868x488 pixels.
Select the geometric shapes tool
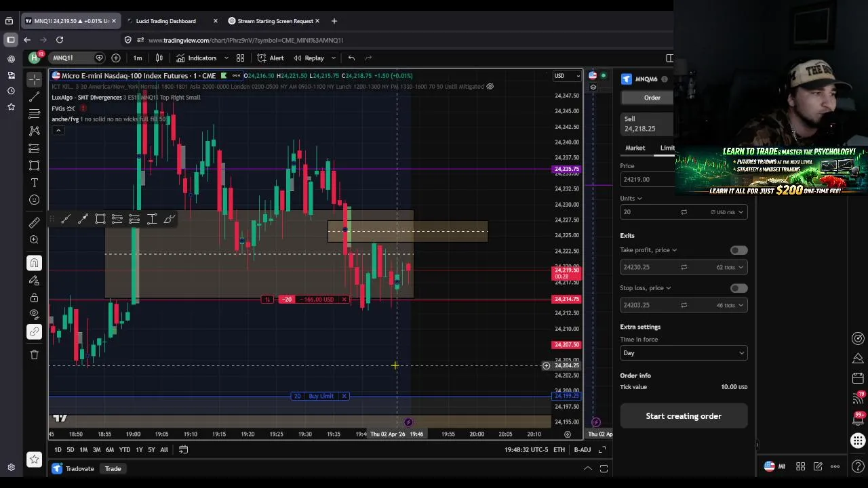click(35, 165)
